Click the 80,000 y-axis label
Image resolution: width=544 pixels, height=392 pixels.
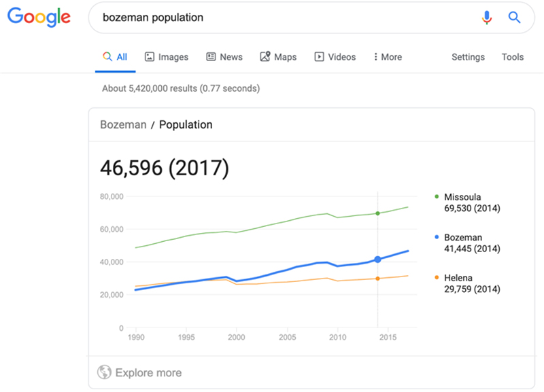point(112,196)
